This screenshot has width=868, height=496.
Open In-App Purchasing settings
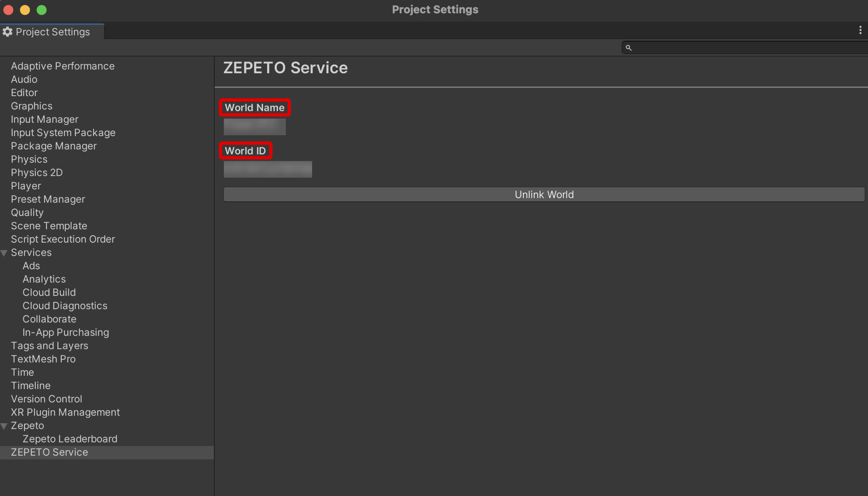(x=66, y=332)
